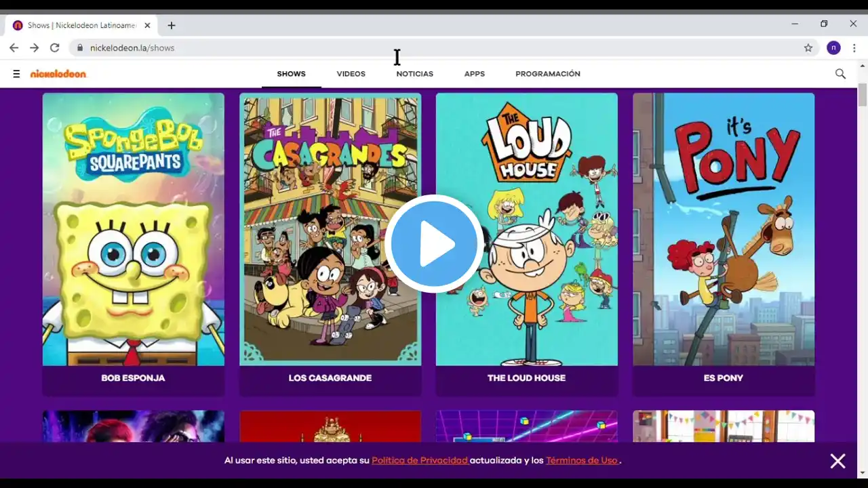Close the Shows | Nickelodeon tab
868x488 pixels.
[x=147, y=26]
